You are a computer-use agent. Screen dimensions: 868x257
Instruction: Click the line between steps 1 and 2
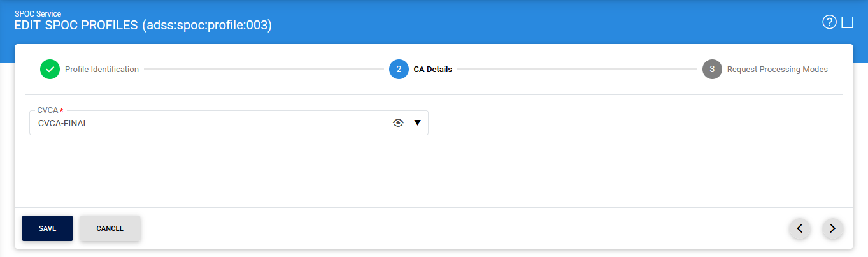[x=264, y=69]
